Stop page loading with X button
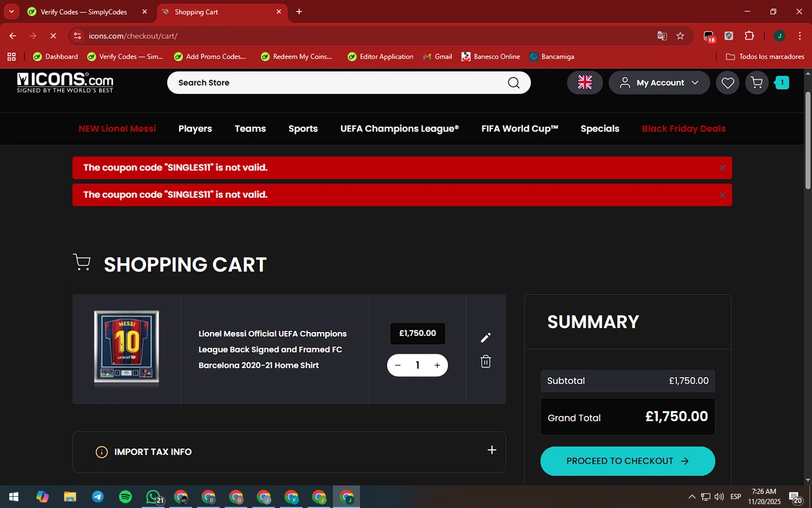This screenshot has width=812, height=508. click(x=53, y=36)
